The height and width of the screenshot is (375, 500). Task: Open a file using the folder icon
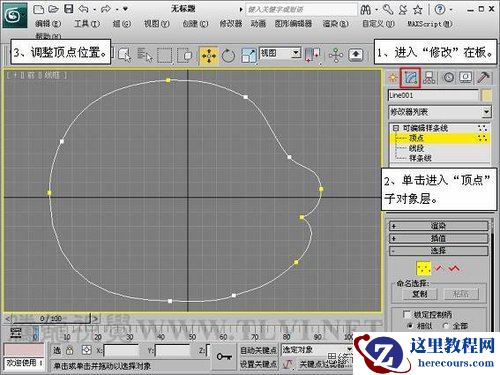pos(53,9)
